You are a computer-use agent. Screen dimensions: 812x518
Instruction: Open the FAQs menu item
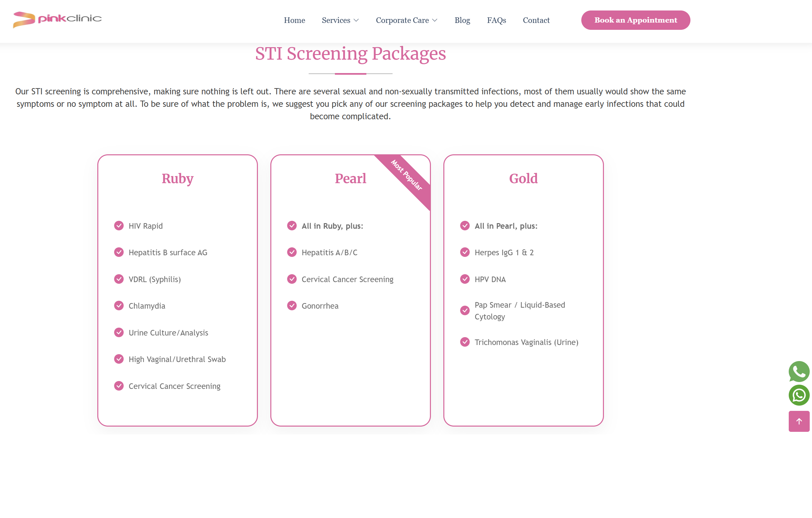click(x=496, y=20)
